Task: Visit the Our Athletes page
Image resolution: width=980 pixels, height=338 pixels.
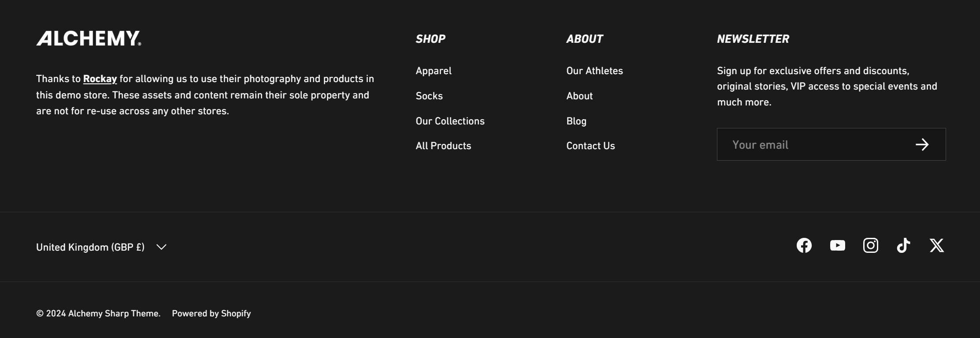Action: point(594,71)
